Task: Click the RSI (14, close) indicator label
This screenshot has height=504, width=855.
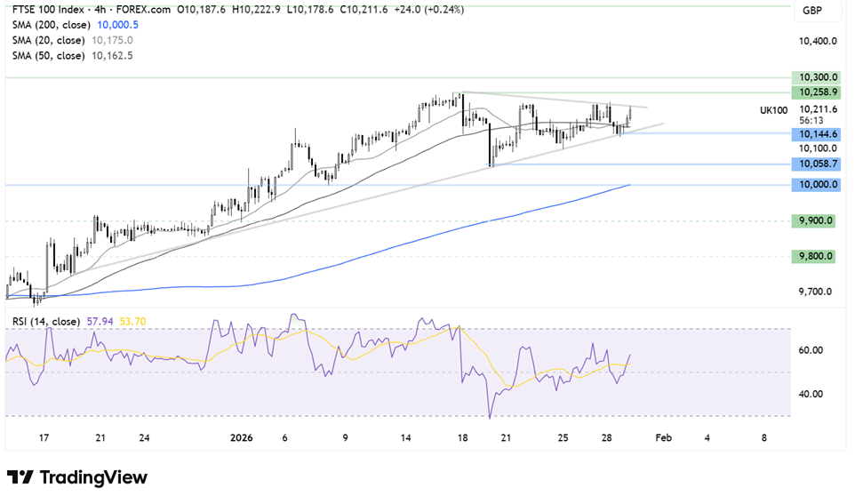Action: click(x=43, y=321)
